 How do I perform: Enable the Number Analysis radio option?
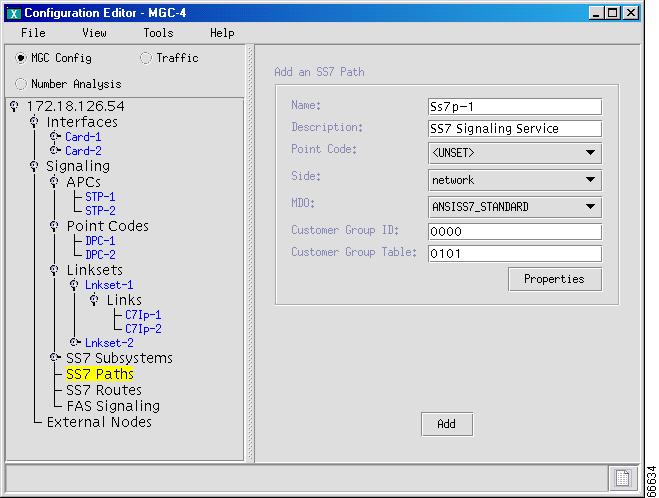point(22,84)
